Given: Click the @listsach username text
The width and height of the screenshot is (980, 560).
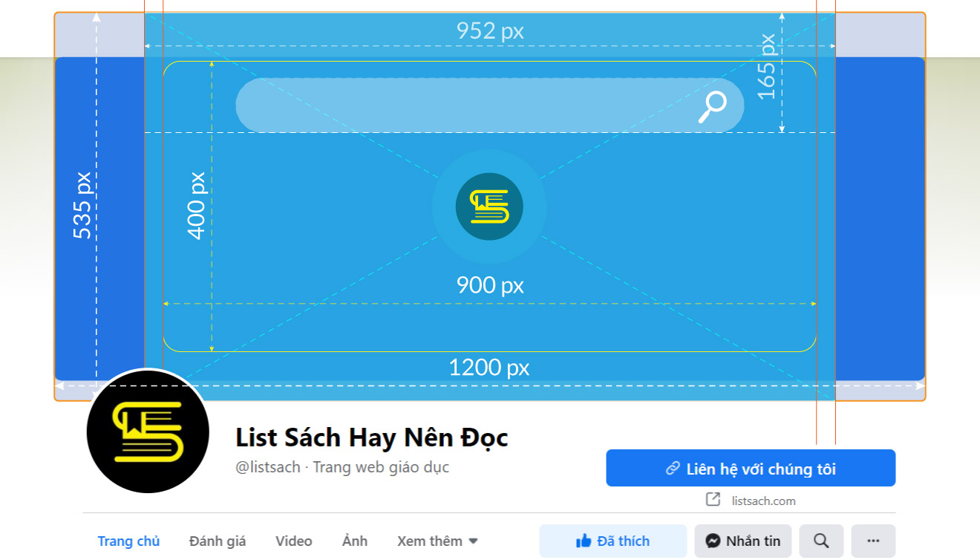Looking at the screenshot, I should tap(268, 467).
